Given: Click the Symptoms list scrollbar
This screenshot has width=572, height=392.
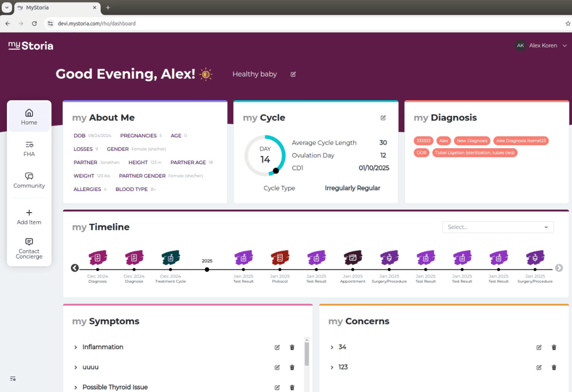Looking at the screenshot, I should [x=307, y=353].
